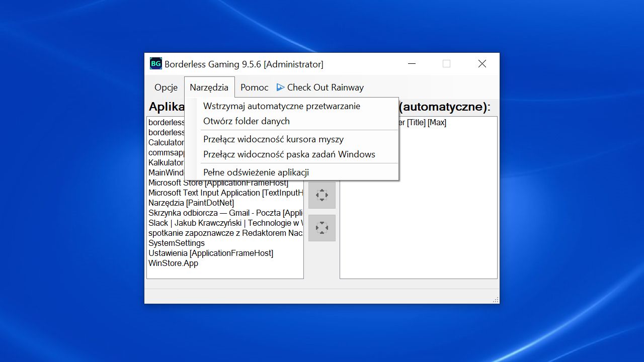
Task: Choose Wstrzymaj automatyczne przetwarzanie
Action: click(x=292, y=106)
